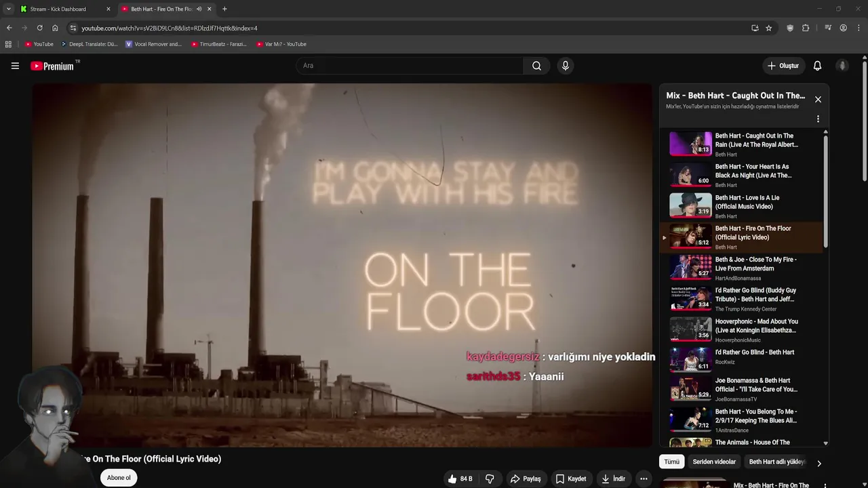Save video using Kaydet button
The image size is (868, 488).
(x=570, y=479)
